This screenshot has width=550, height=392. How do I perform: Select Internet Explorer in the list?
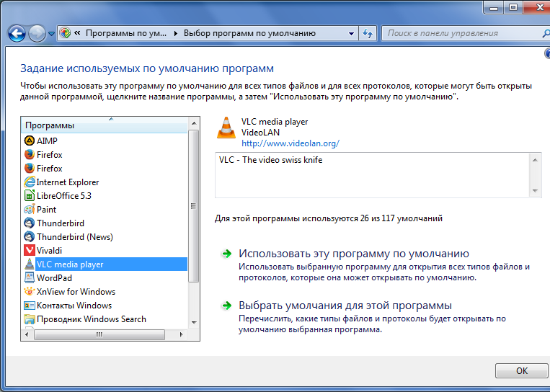click(x=68, y=182)
